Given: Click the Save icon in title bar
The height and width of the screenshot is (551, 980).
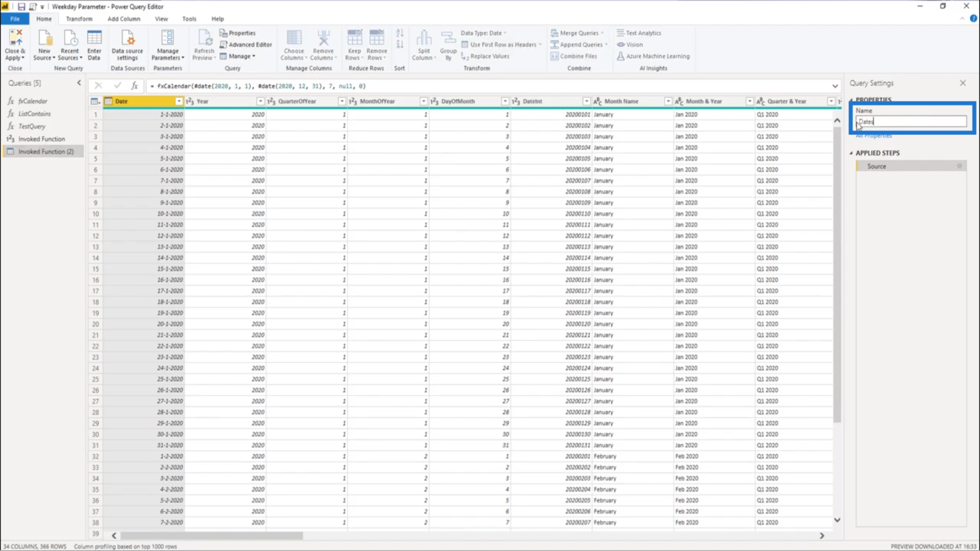Looking at the screenshot, I should click(21, 6).
